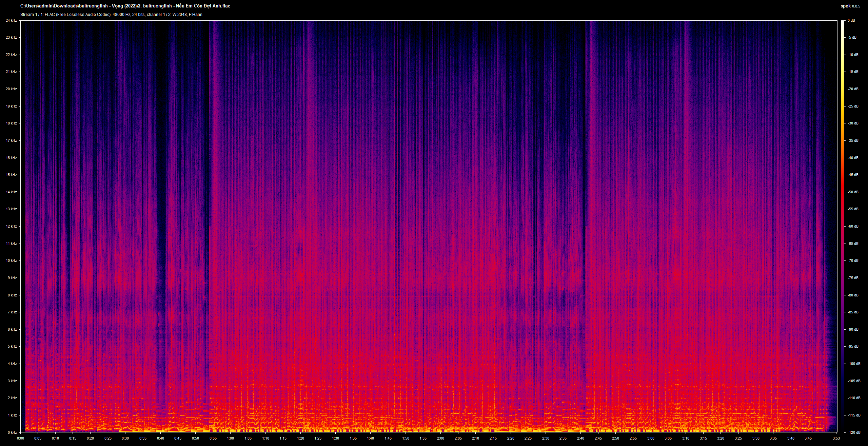Select the 3:30 time axis label

[755, 438]
